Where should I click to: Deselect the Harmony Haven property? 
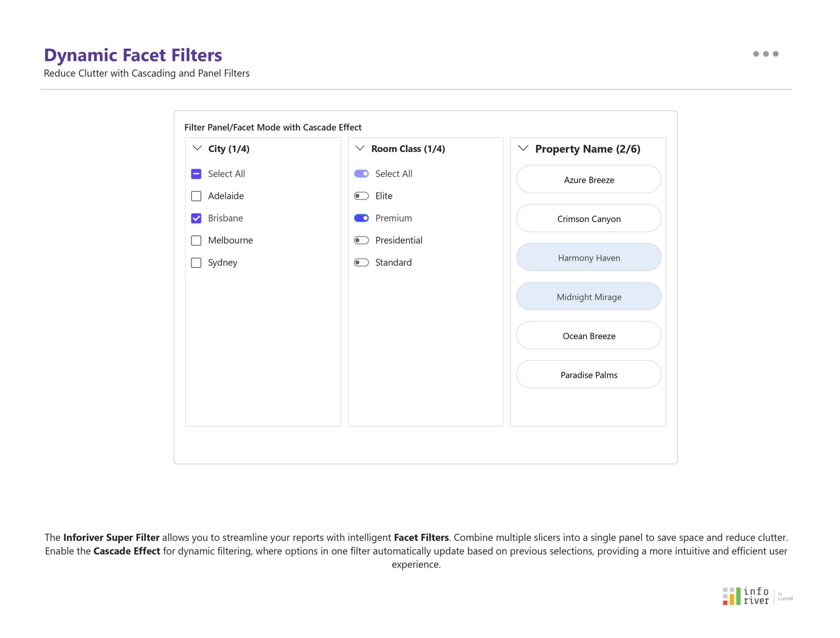point(589,257)
